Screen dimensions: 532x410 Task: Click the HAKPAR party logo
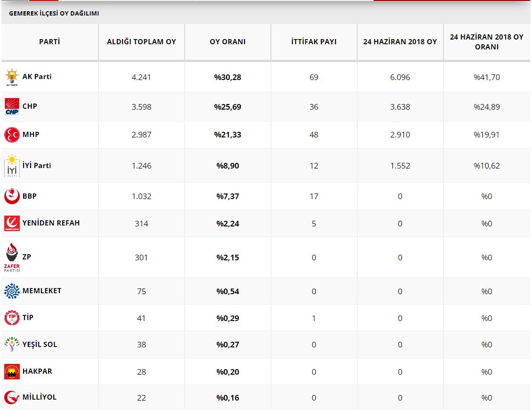pos(12,371)
